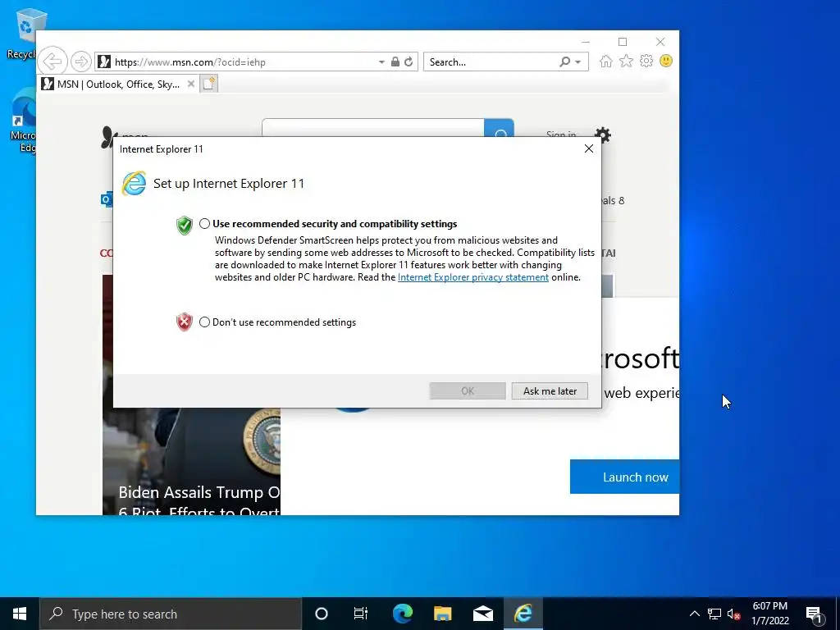Image resolution: width=840 pixels, height=630 pixels.
Task: Go forward with the browser Forward arrow
Action: click(x=81, y=62)
